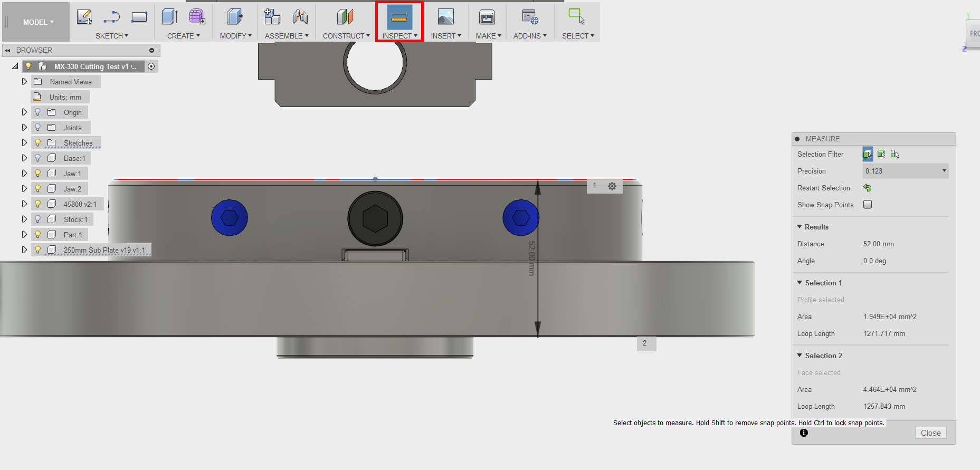Hide Jaw:1 component via lightbulb
This screenshot has height=470, width=980.
[37, 174]
